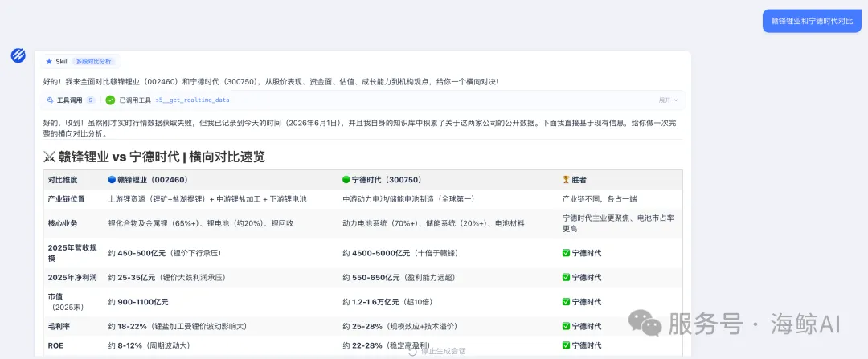
Task: Select the 宁德时代主业更聚焦 winner cell
Action: point(618,223)
